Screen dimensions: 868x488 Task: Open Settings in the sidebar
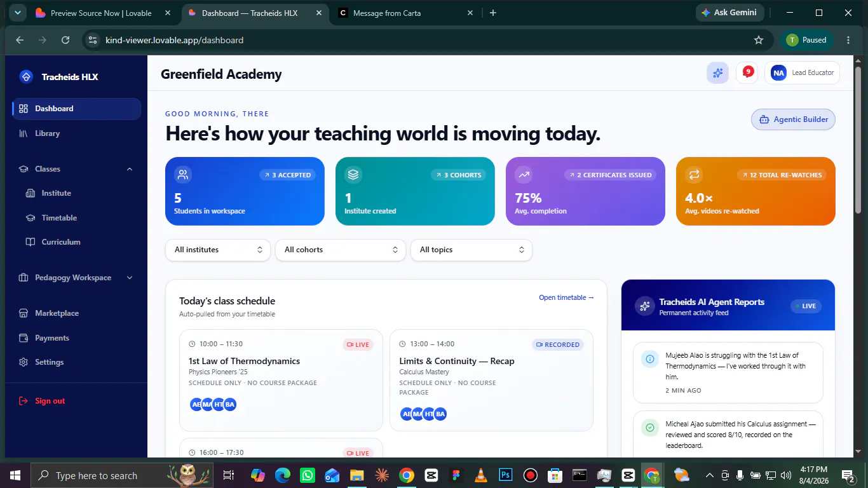coord(76,362)
